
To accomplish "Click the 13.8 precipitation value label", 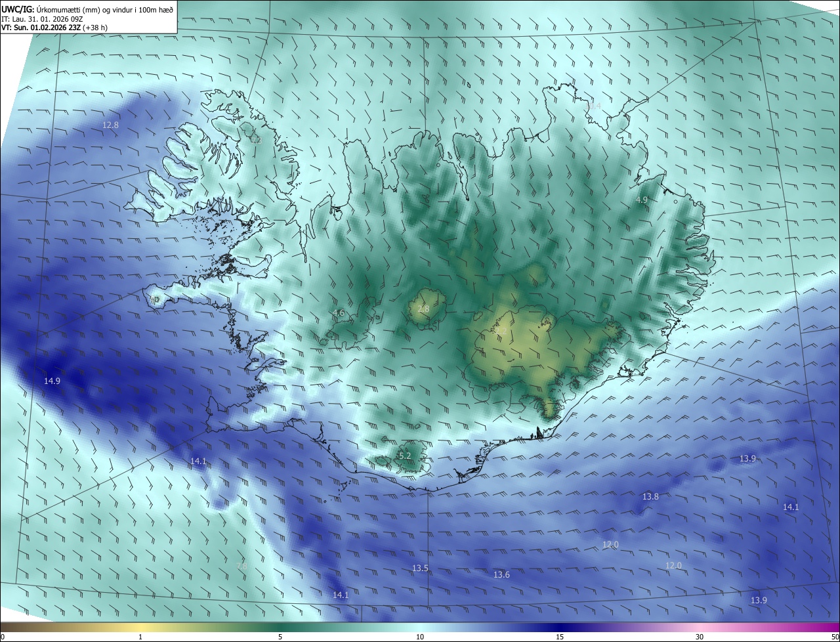I will (x=650, y=496).
